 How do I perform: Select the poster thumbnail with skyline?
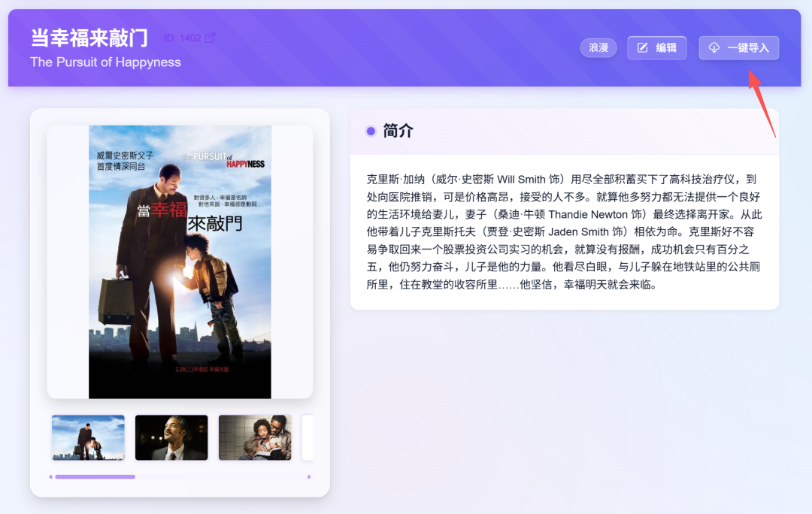pyautogui.click(x=88, y=437)
